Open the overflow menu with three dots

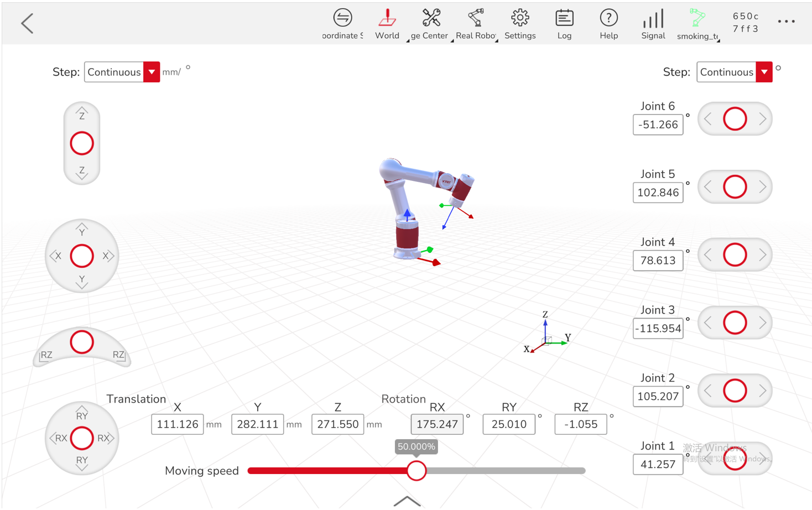(786, 21)
